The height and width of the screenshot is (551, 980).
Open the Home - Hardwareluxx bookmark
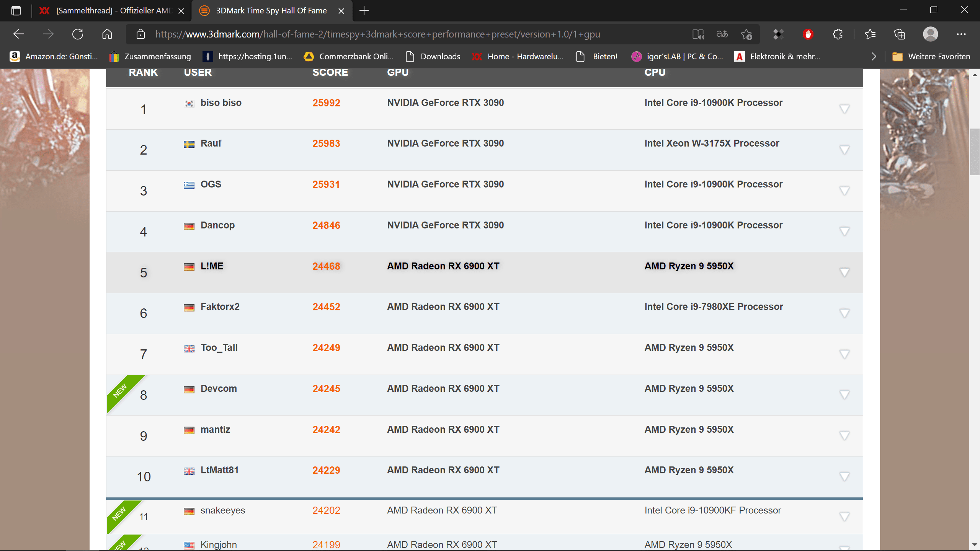tap(518, 57)
